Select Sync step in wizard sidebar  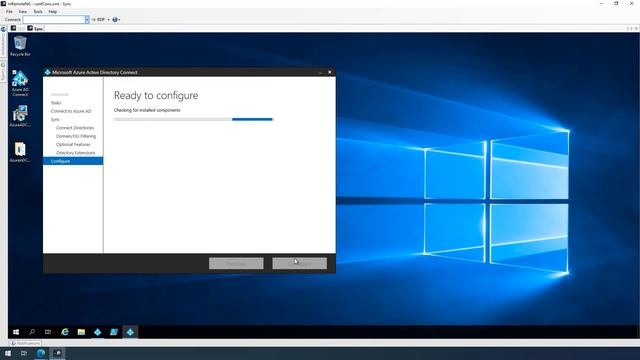pyautogui.click(x=55, y=120)
